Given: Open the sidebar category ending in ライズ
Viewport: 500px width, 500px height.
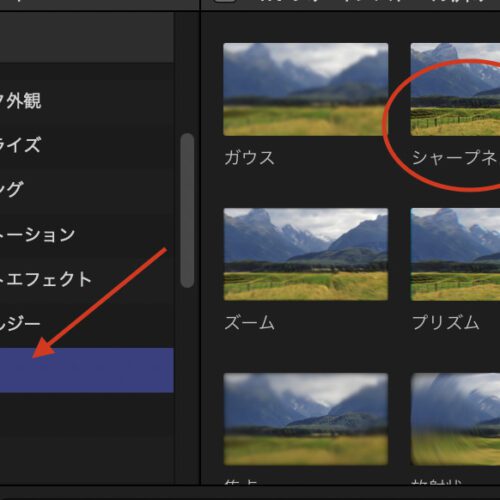Looking at the screenshot, I should pos(87,145).
